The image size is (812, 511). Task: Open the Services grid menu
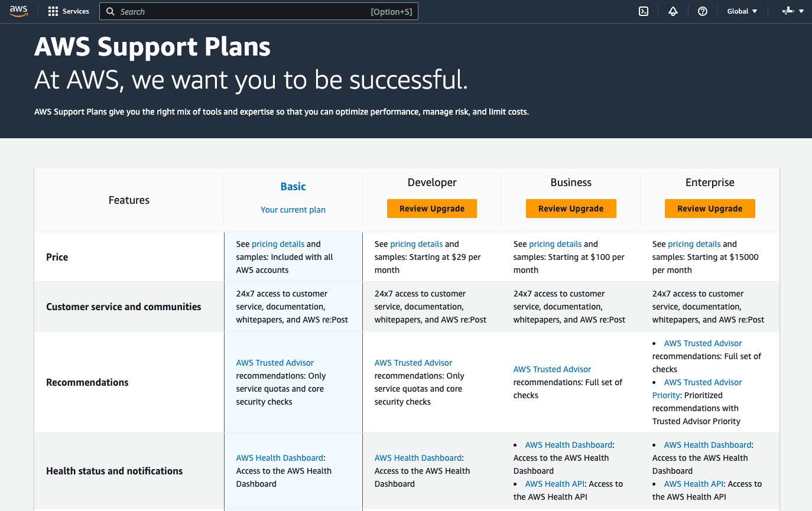click(x=53, y=11)
